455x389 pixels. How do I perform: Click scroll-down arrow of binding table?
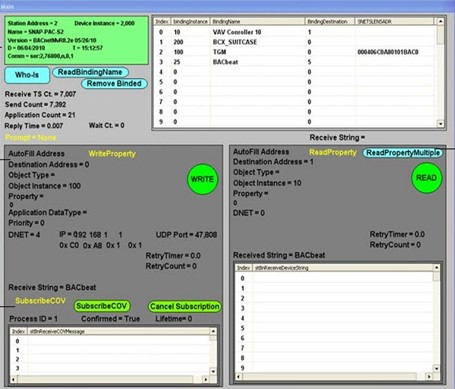click(x=440, y=124)
